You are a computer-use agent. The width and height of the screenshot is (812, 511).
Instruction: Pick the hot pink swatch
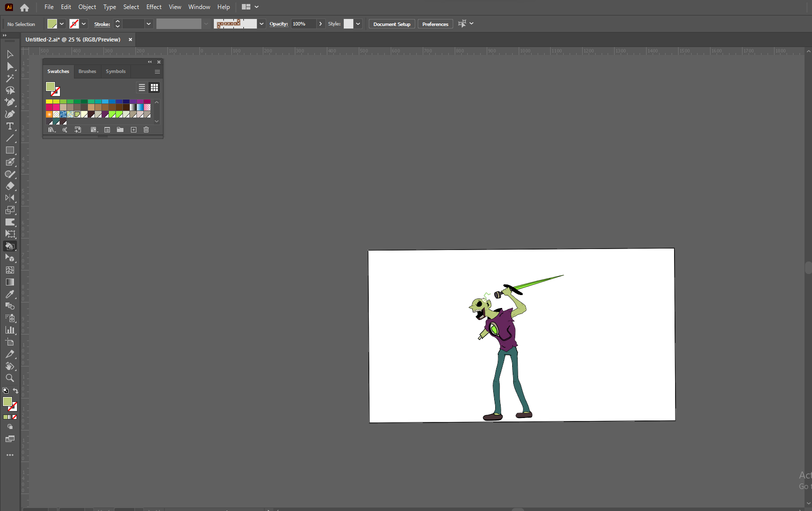pos(56,107)
